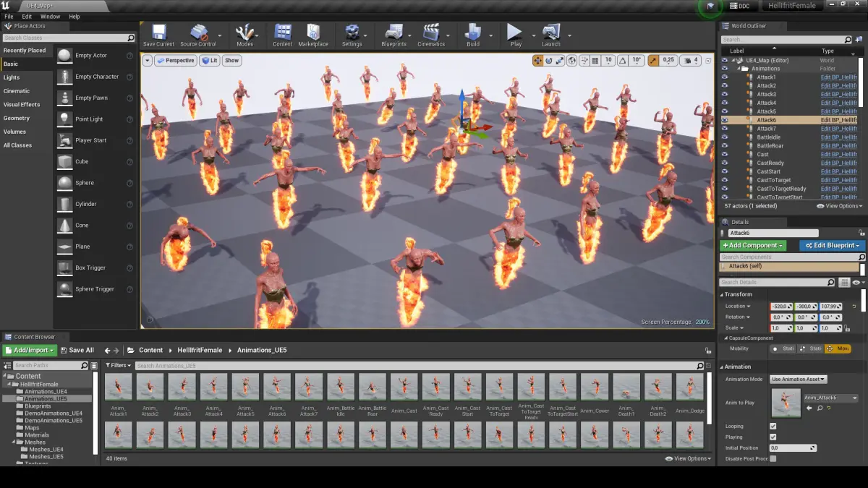This screenshot has width=868, height=488.
Task: Enable the Disable Post Process checkbox
Action: 773,458
